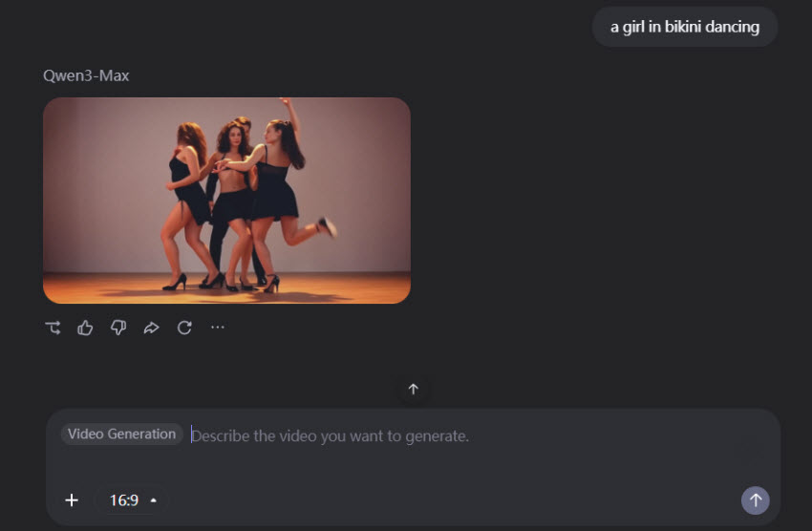Like the response with thumbs up

[85, 328]
